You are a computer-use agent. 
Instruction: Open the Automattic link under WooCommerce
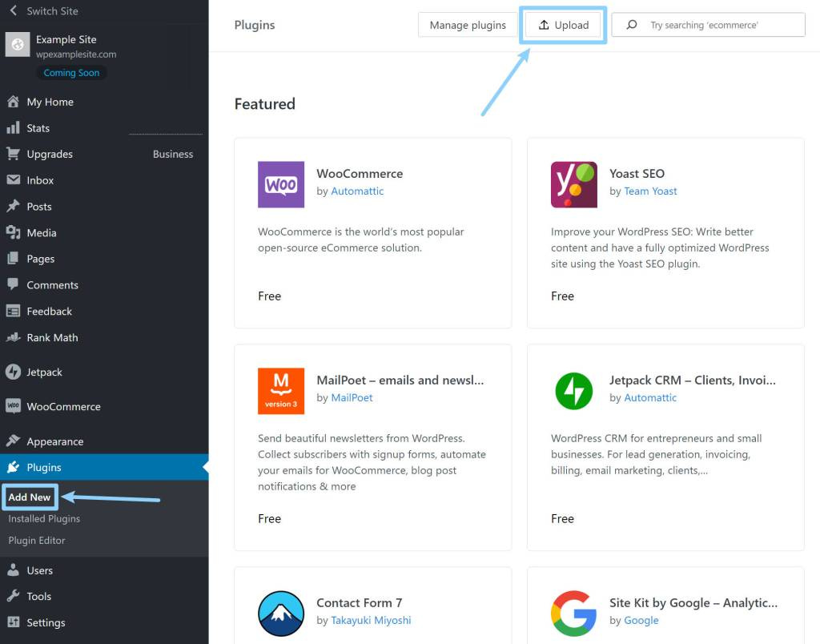[357, 191]
